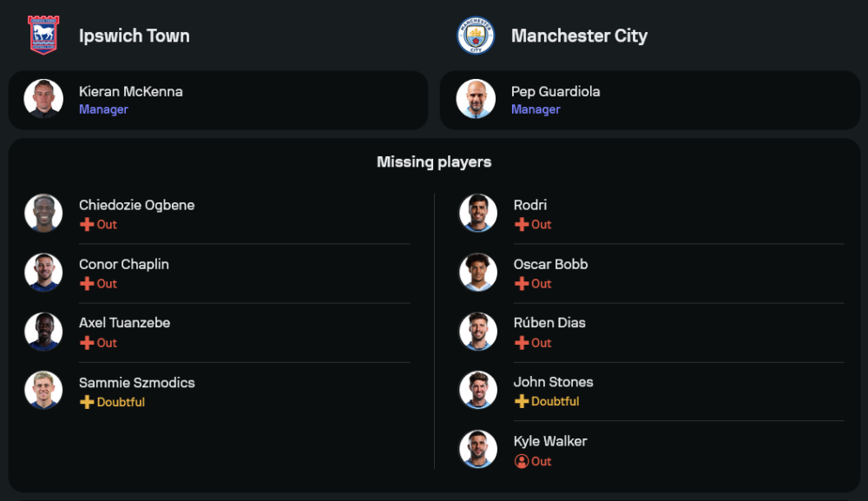The height and width of the screenshot is (501, 868).
Task: Open the Ipswich Town team name link
Action: point(134,36)
